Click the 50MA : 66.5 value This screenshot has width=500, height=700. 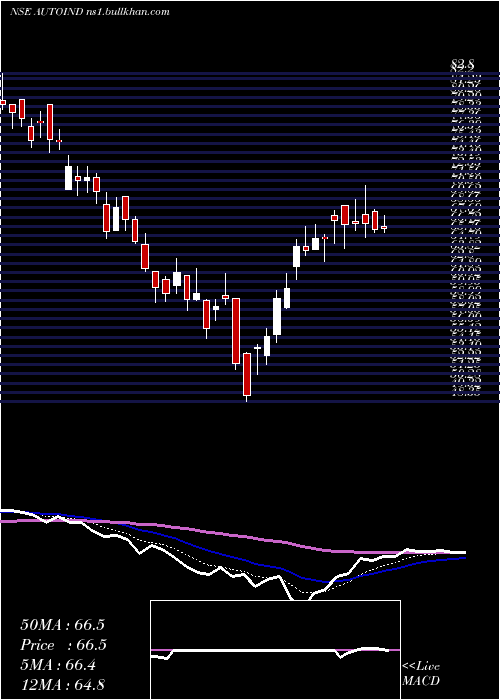click(x=62, y=625)
